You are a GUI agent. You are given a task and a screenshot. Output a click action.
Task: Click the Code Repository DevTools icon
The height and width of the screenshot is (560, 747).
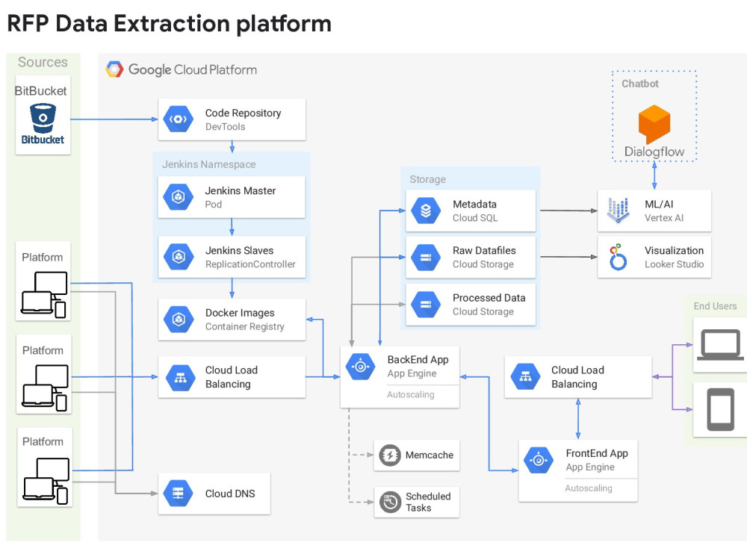click(x=178, y=119)
